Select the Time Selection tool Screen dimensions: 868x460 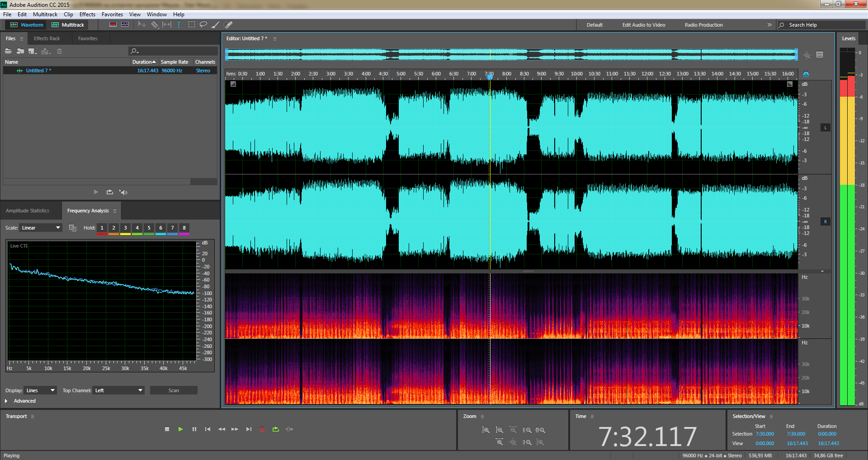pyautogui.click(x=179, y=24)
